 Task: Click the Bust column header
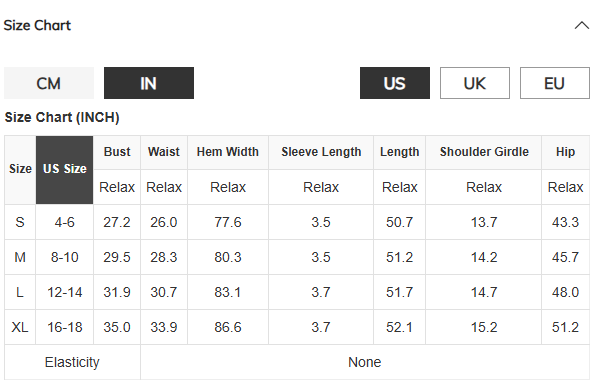pos(117,152)
